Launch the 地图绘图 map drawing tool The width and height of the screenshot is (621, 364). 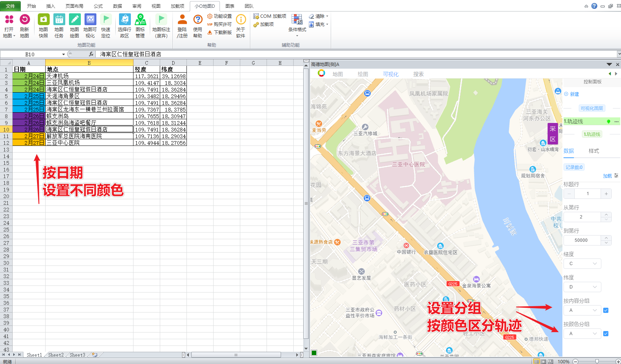pyautogui.click(x=75, y=26)
